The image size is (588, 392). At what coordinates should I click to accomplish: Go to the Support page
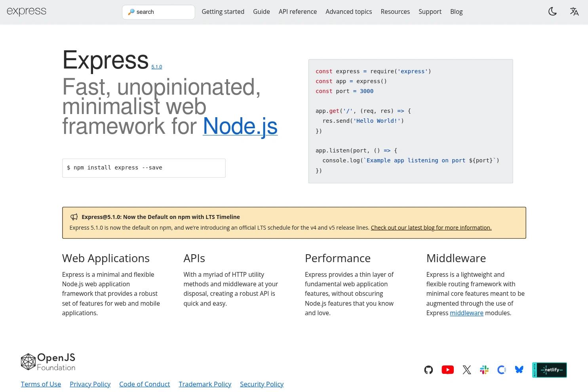[430, 11]
